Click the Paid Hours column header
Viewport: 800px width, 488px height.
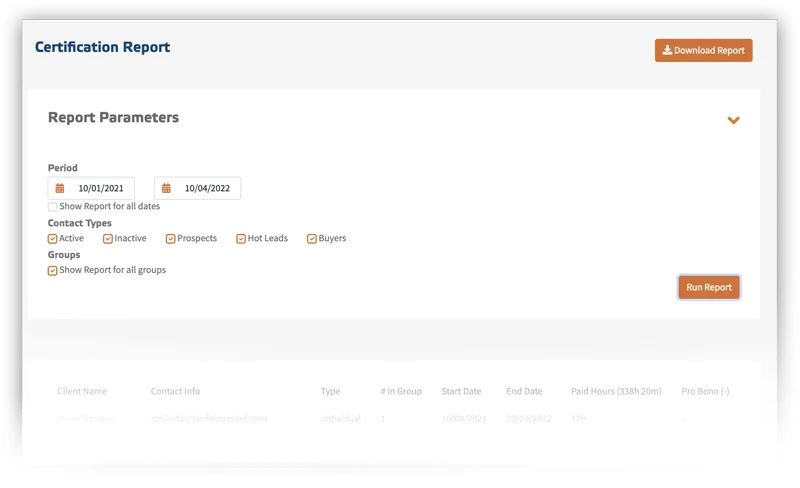click(616, 392)
